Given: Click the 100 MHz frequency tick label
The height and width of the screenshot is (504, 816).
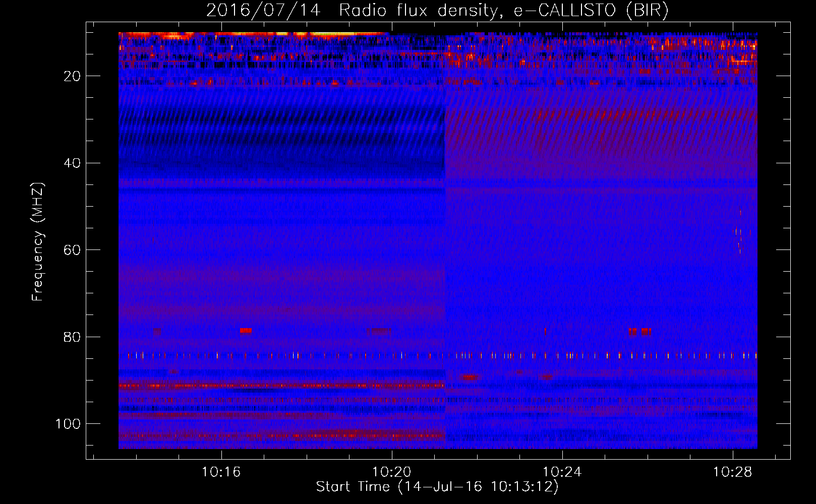Looking at the screenshot, I should [68, 424].
